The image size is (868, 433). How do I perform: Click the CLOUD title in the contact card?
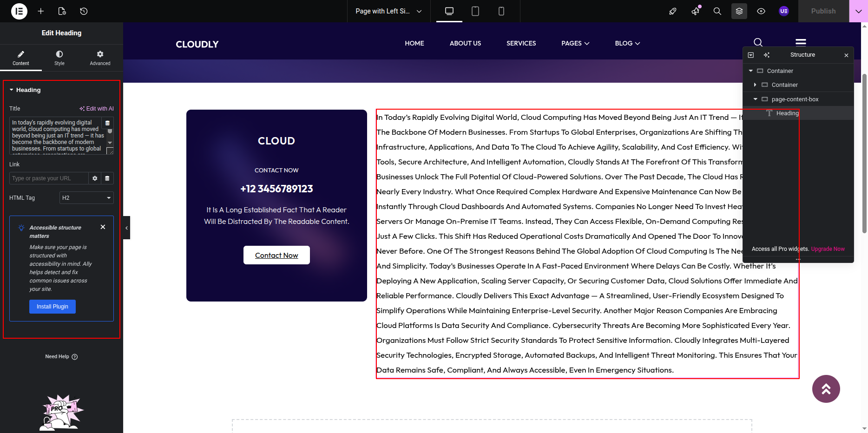coord(276,141)
